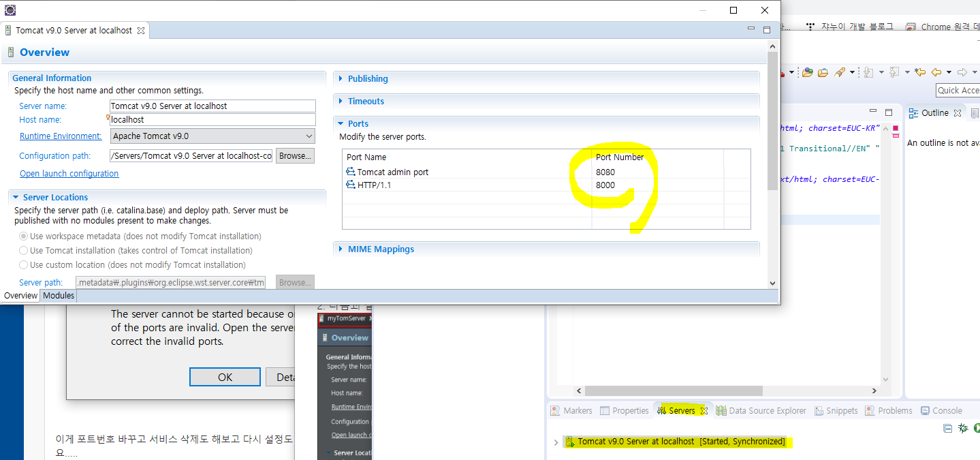Open the 쟈누이 개발 블로그 bookmark
Screen dimensions: 980x460
849,27
